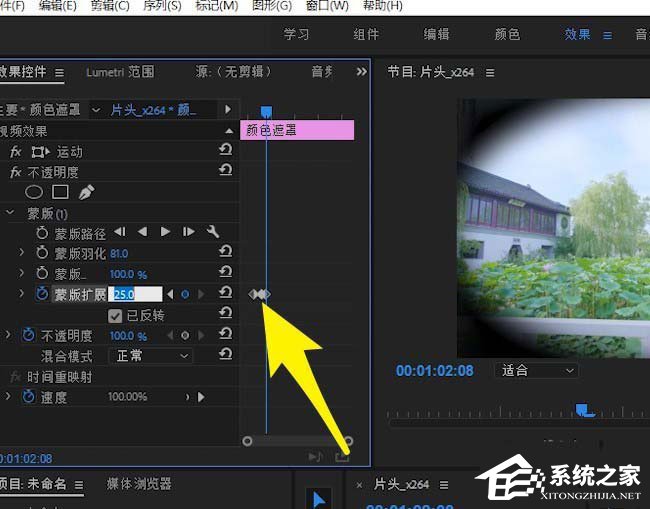The height and width of the screenshot is (509, 650).
Task: Switch to 学习 workspace
Action: [296, 34]
